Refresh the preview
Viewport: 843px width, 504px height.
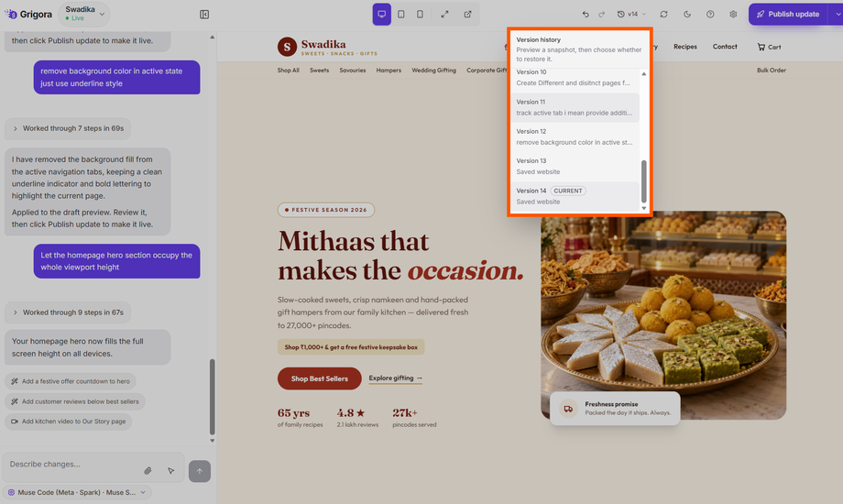664,15
